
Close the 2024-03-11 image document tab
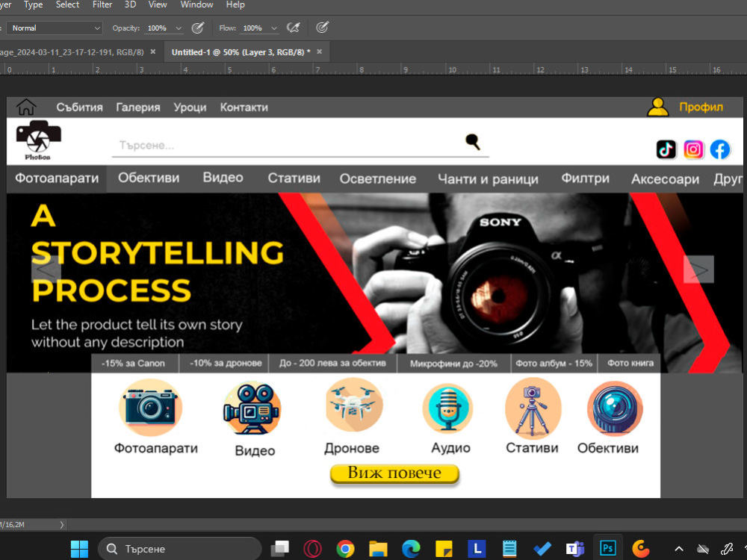pyautogui.click(x=153, y=52)
